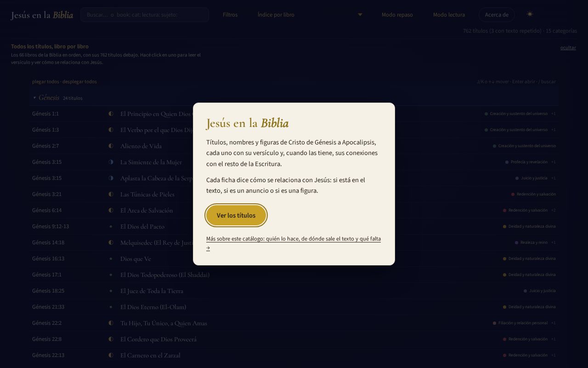Open El Carnero en el Zarzal

(150, 355)
